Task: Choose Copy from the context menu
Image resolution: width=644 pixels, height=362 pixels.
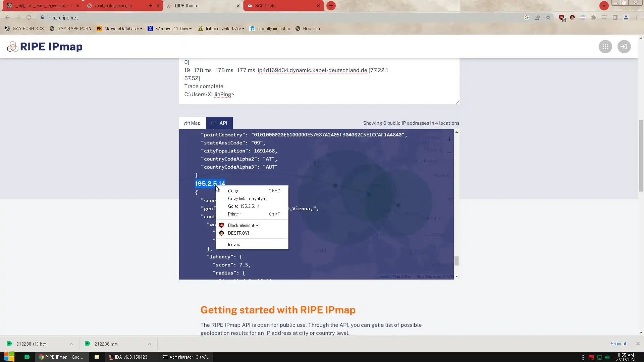Action: [233, 191]
